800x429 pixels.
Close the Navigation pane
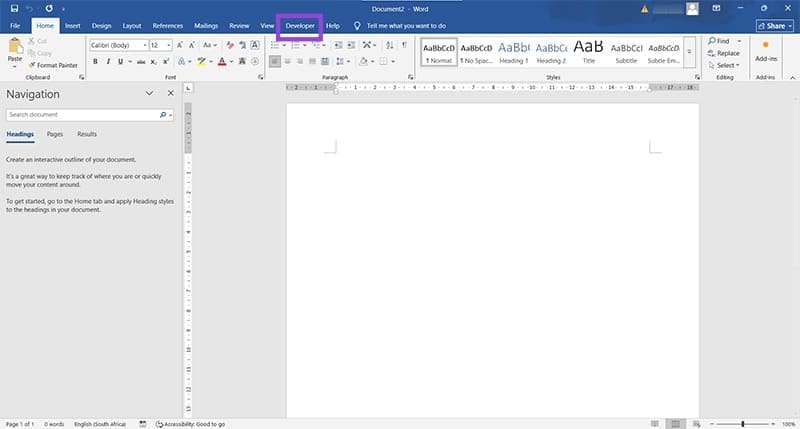[x=171, y=93]
